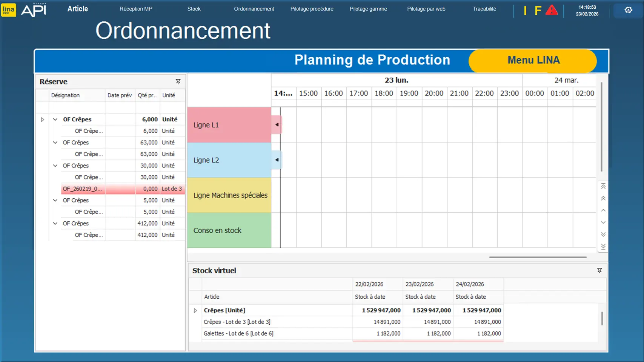The image size is (644, 362).
Task: Sort by the Désignation column header
Action: pos(66,95)
